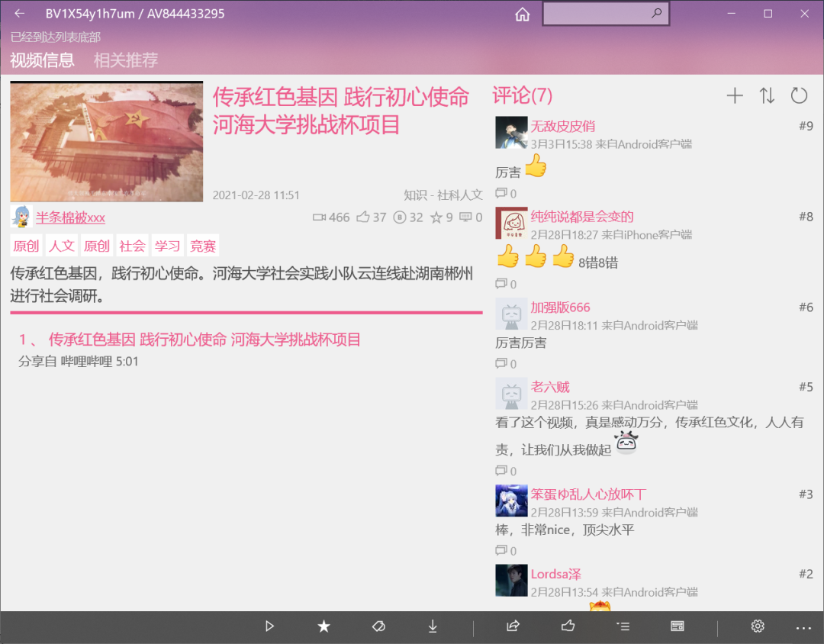Click the star favorite icon in bottom bar
Screen dimensions: 824x644
323,626
